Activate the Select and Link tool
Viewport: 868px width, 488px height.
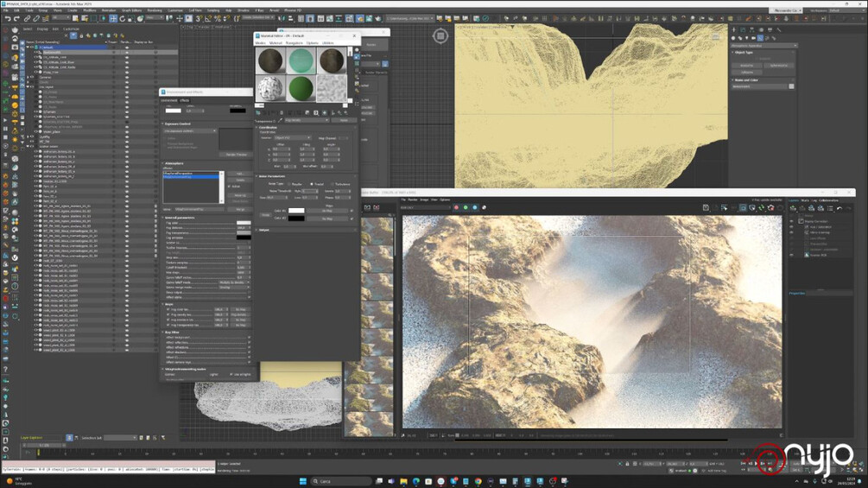tap(27, 18)
